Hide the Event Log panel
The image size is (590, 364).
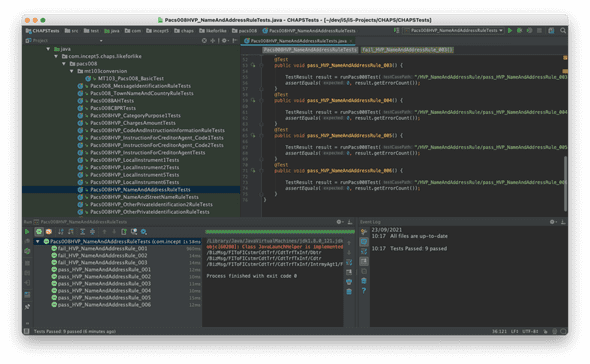[x=563, y=222]
